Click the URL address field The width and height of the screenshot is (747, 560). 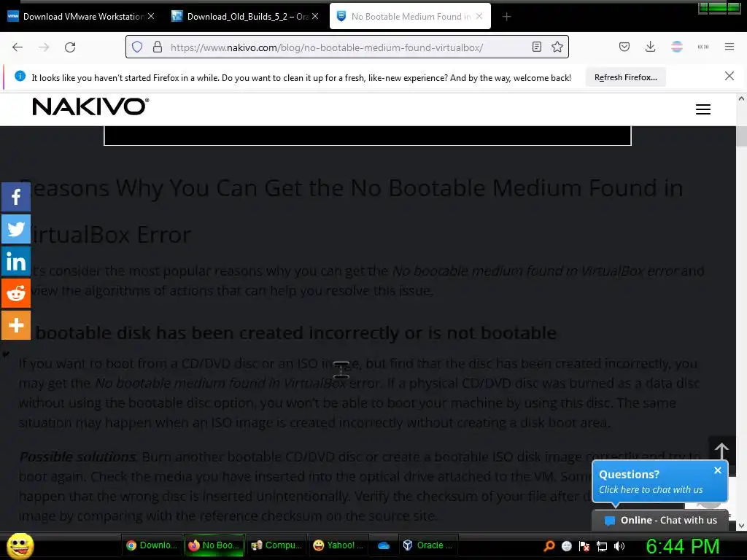(347, 47)
